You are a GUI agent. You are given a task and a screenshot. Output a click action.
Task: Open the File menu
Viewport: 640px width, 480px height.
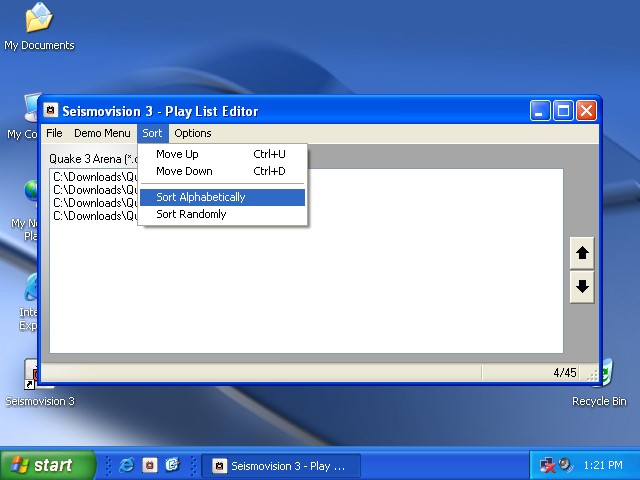tap(54, 133)
